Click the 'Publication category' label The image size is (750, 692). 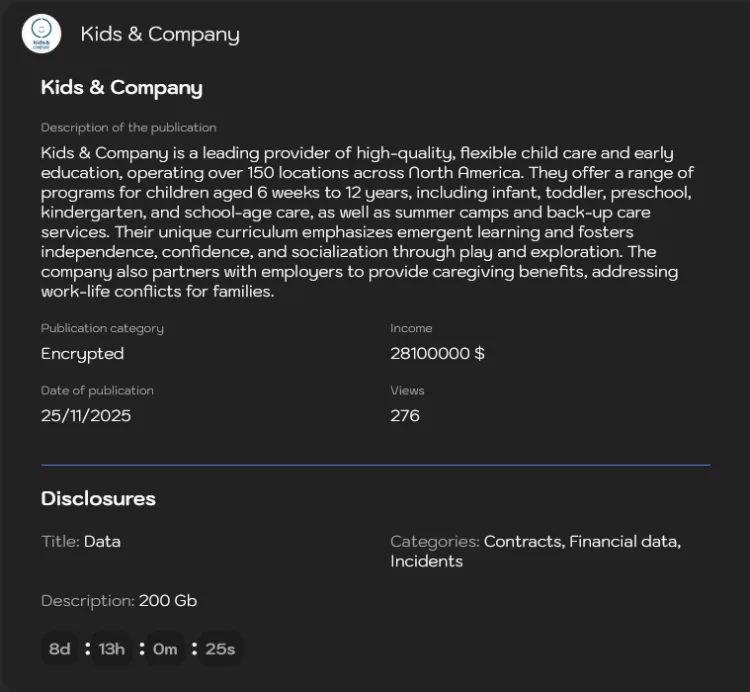(102, 328)
